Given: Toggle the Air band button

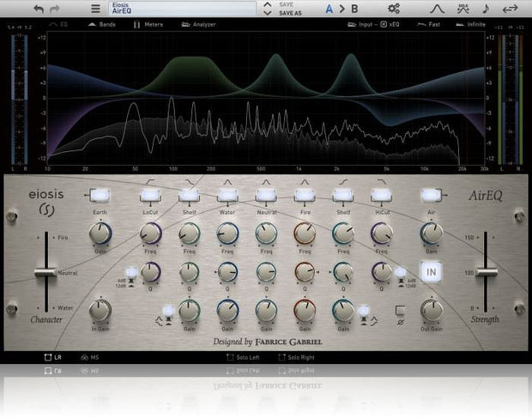Looking at the screenshot, I should coord(432,196).
